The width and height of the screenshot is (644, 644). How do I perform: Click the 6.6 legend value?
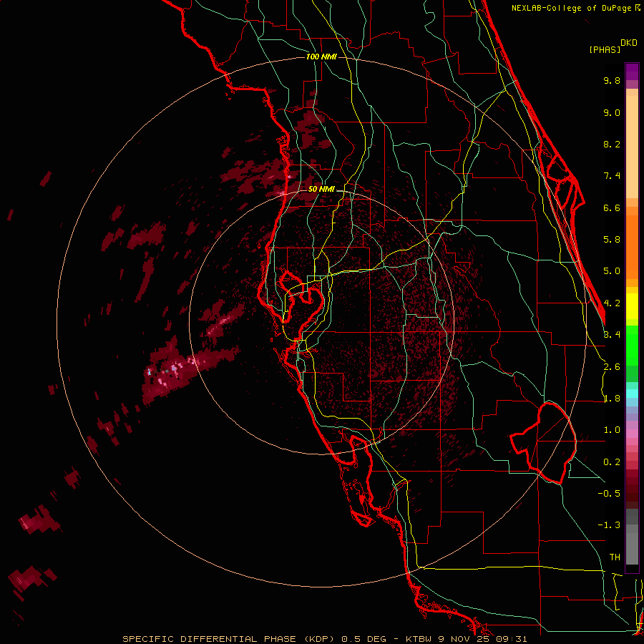pos(612,208)
